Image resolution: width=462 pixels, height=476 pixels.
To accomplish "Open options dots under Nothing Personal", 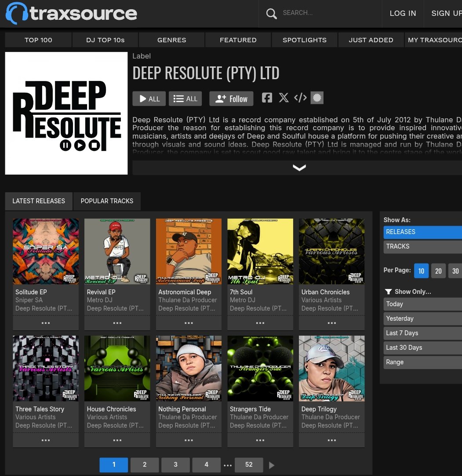I will 189,440.
